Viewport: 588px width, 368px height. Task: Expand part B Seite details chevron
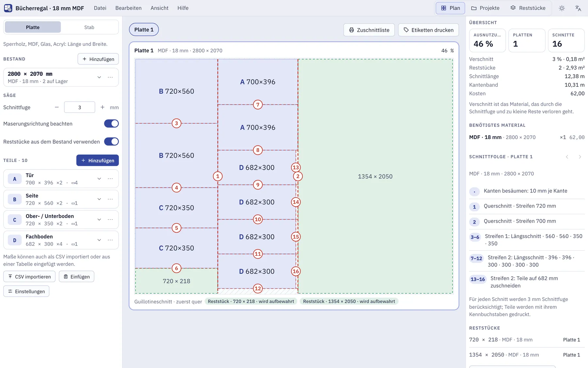pyautogui.click(x=99, y=199)
